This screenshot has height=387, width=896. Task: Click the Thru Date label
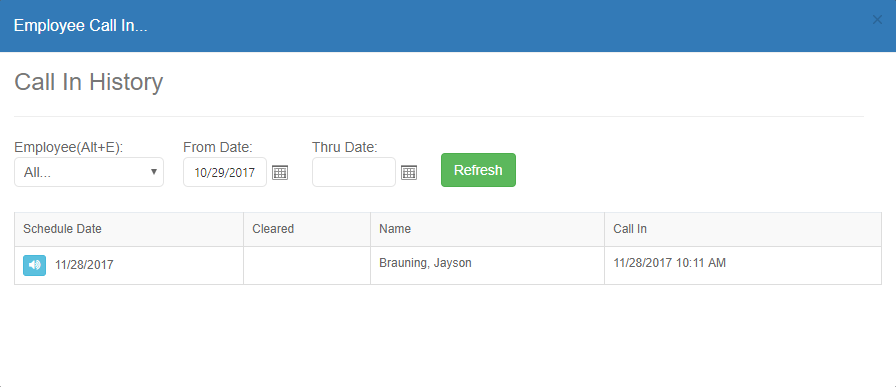(345, 147)
